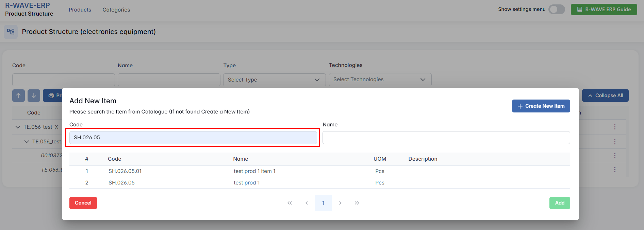Screen dimensions: 644x230
Task: Open the R-WAVE ERP Guide
Action: coord(604,10)
